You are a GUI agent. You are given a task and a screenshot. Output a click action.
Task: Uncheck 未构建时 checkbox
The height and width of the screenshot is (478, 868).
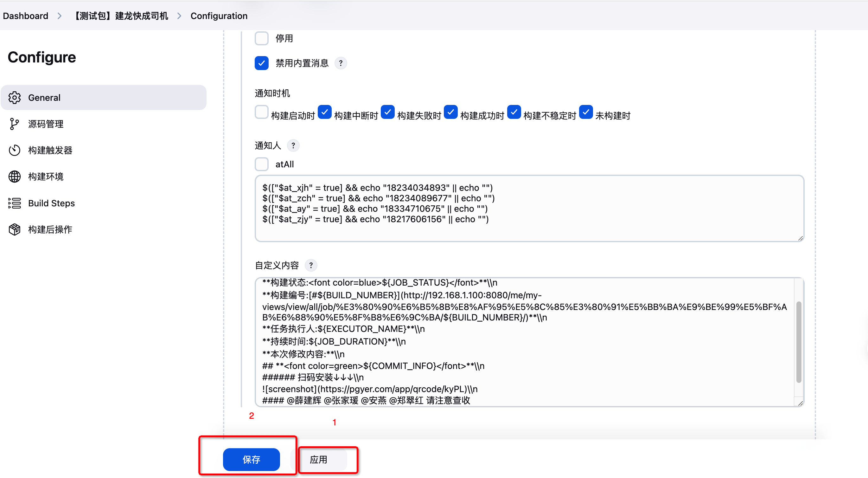coord(586,112)
